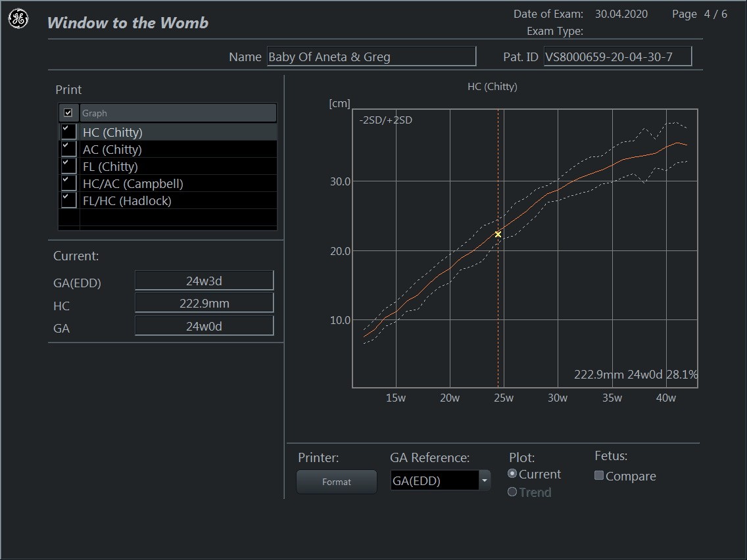Click the Name field with Baby Of Aneta & Greg

pyautogui.click(x=371, y=57)
